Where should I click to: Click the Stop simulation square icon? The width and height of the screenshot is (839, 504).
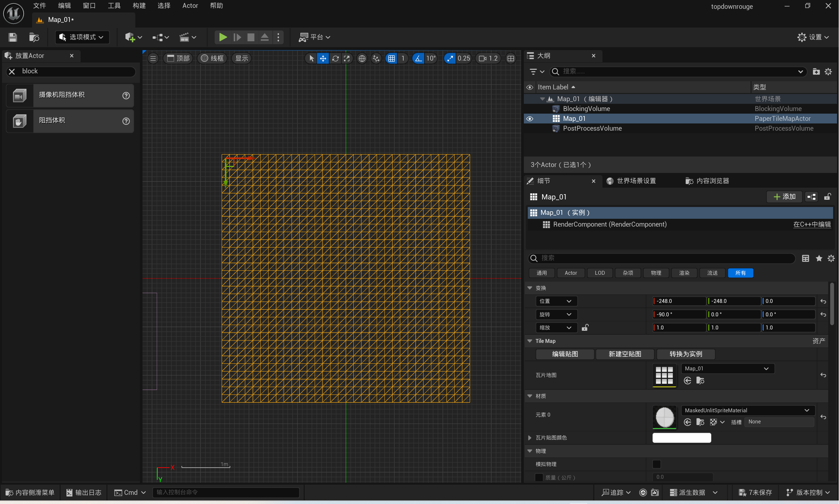click(251, 37)
